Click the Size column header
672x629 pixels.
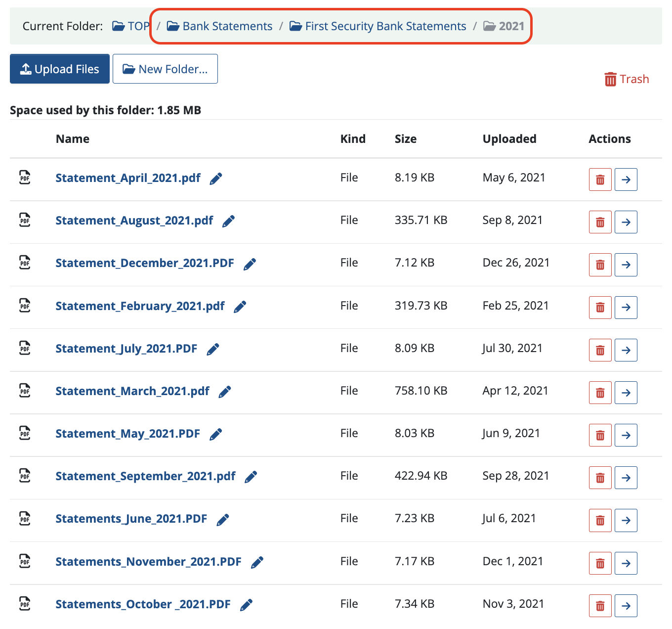[x=406, y=139]
